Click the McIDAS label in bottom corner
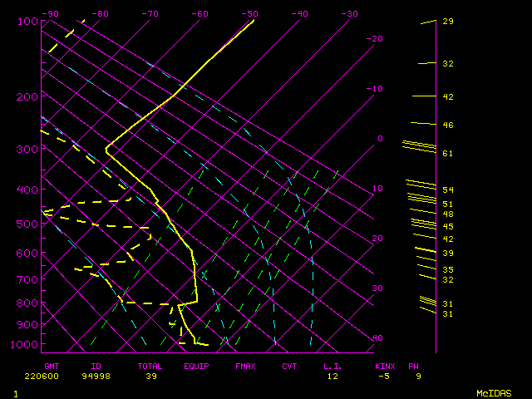Screen dimensions: 532x399 (x=493, y=392)
